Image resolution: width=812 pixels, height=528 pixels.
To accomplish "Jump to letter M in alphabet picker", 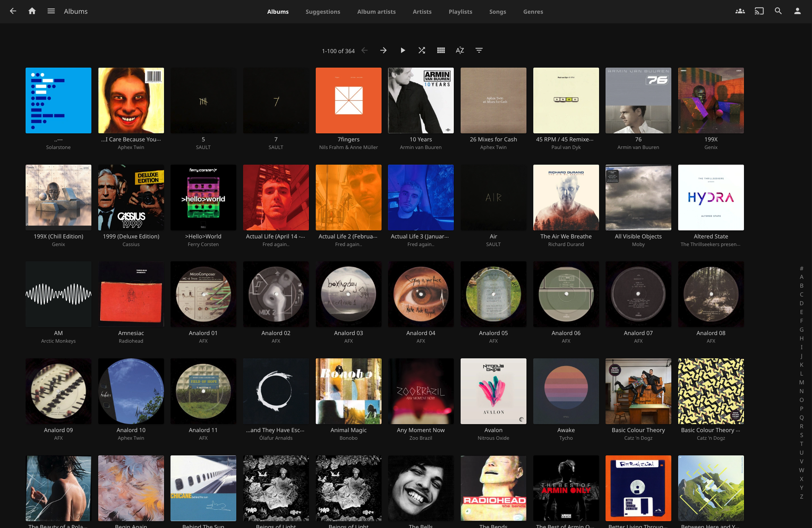I will click(x=802, y=382).
